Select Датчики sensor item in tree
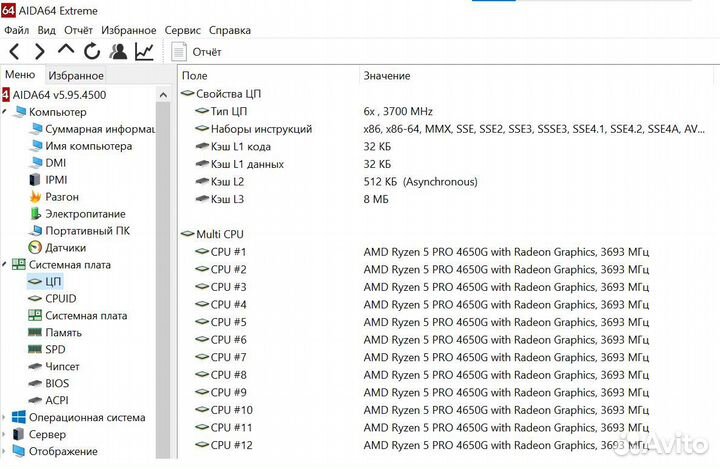720x469 pixels. tap(65, 247)
